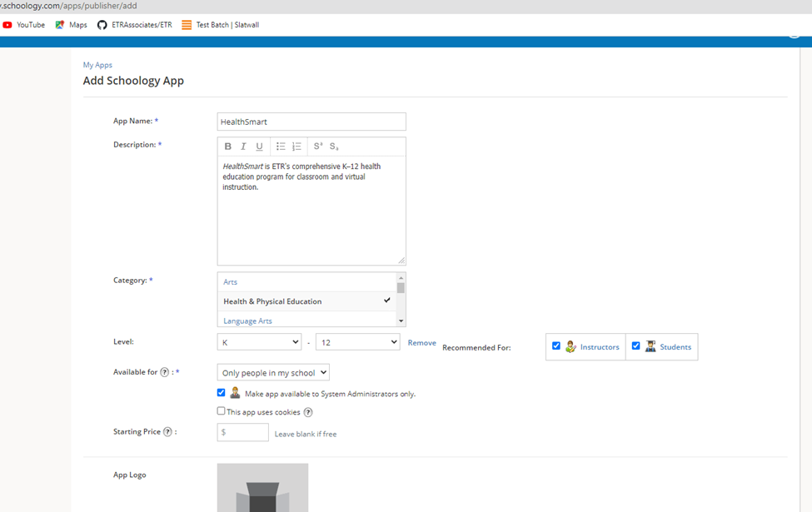Remove the grade level range

pyautogui.click(x=421, y=342)
